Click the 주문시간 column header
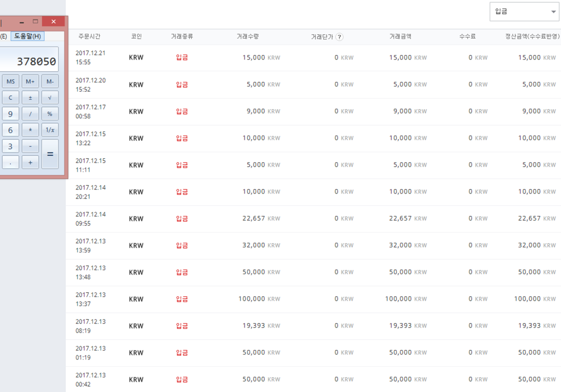Viewport: 561px width, 392px height. 89,36
